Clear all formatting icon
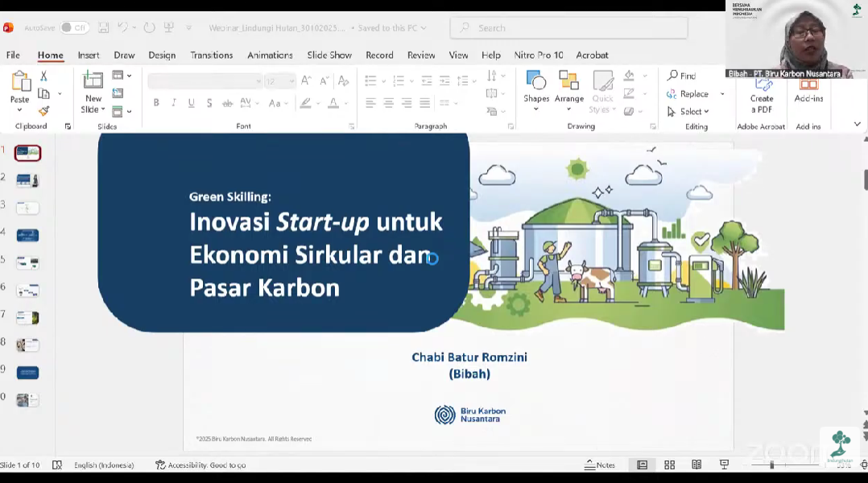The width and height of the screenshot is (868, 483). coord(343,80)
